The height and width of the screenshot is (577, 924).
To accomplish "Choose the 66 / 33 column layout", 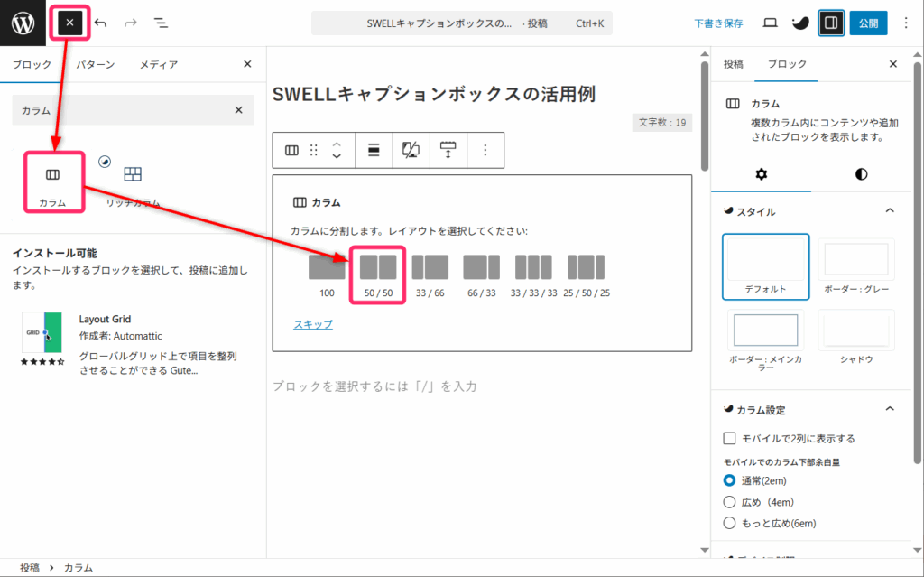I will pyautogui.click(x=482, y=275).
